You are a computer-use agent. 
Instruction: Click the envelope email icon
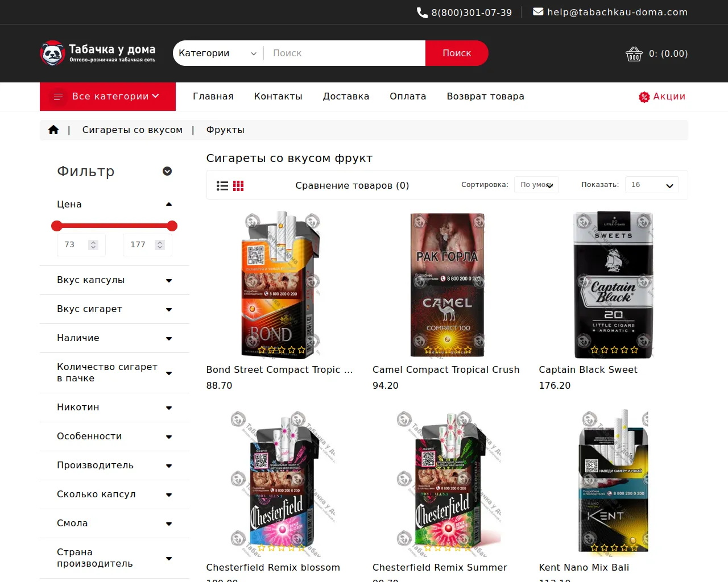[x=537, y=12]
